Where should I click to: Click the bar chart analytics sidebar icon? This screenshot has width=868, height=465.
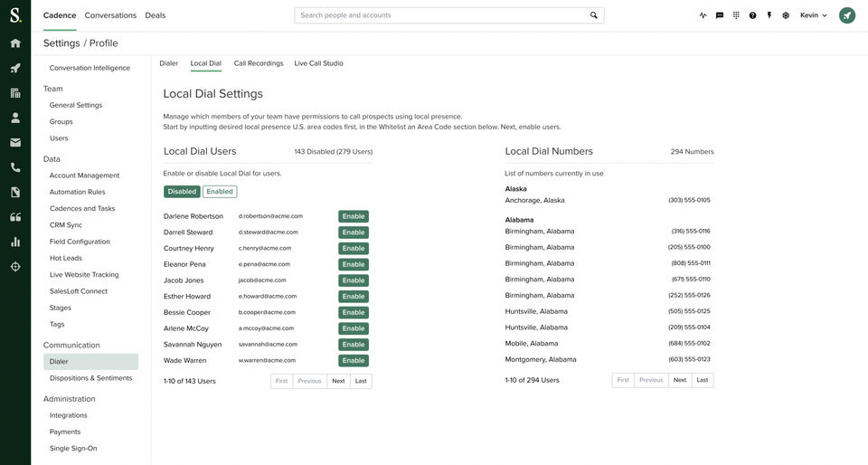[x=15, y=242]
